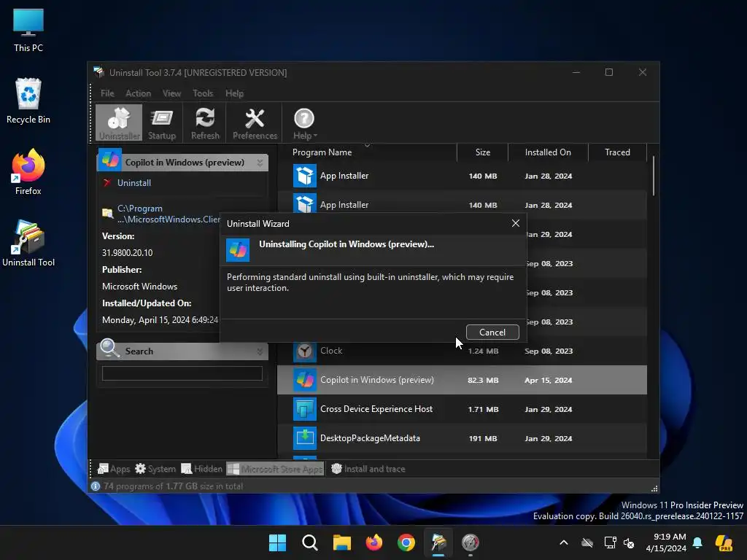Viewport: 747px width, 560px height.
Task: Open taskbar Search
Action: 309,542
